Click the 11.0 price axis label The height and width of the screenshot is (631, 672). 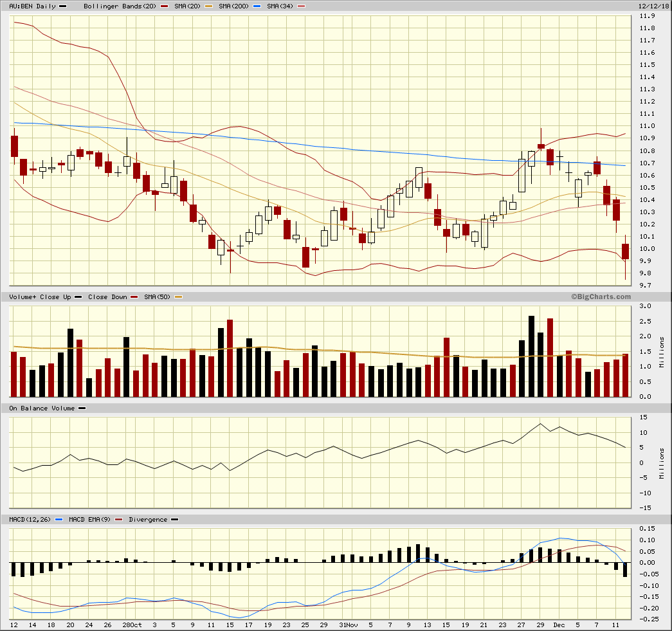point(647,126)
